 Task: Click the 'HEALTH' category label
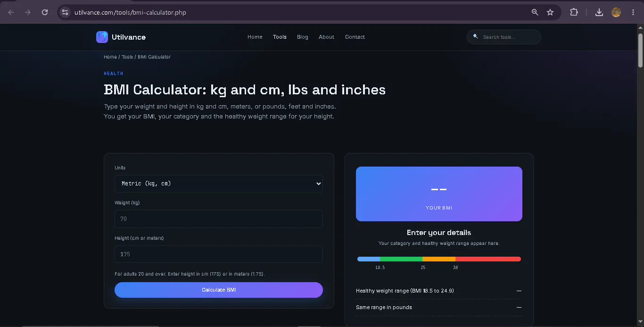pos(114,74)
